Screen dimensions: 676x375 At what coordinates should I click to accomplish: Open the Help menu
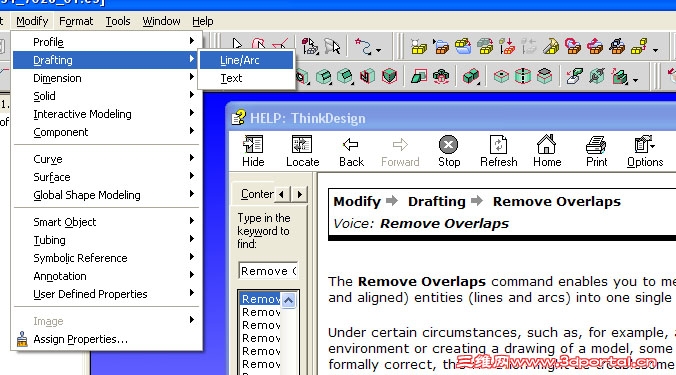203,21
